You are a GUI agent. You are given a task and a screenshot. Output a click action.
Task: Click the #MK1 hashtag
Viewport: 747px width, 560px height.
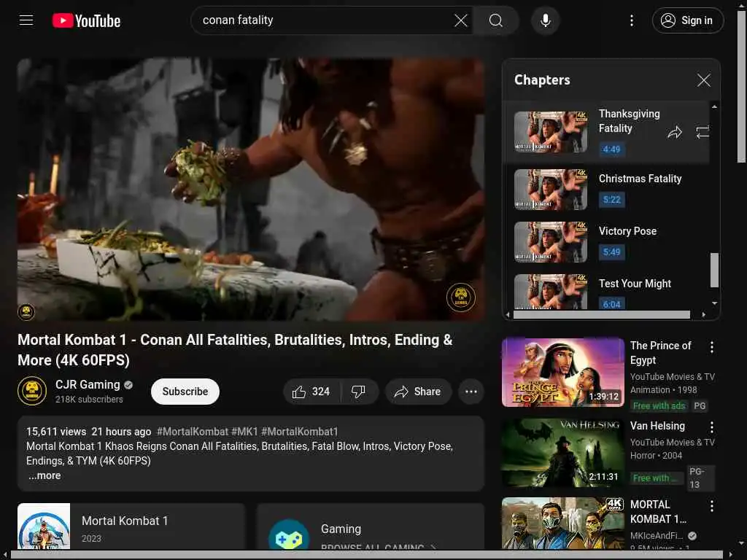pos(244,432)
